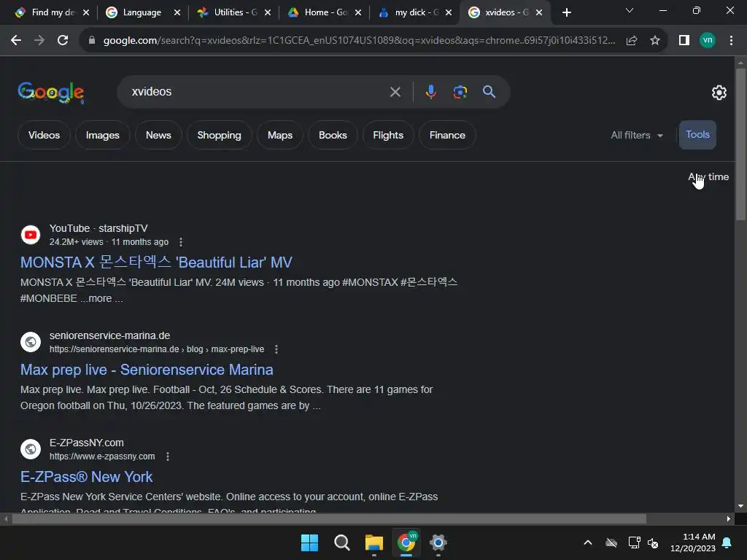
Task: View site information lock icon
Action: tap(92, 41)
